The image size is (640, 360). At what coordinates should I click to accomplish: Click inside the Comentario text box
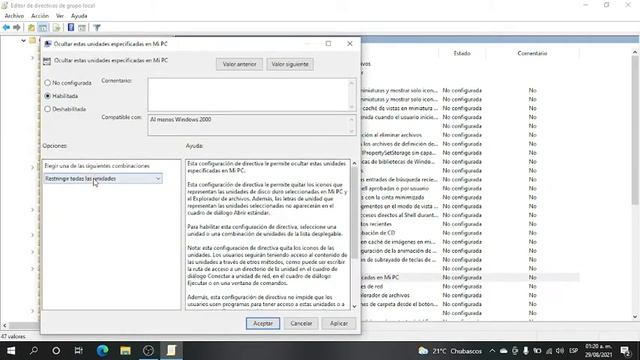(248, 95)
